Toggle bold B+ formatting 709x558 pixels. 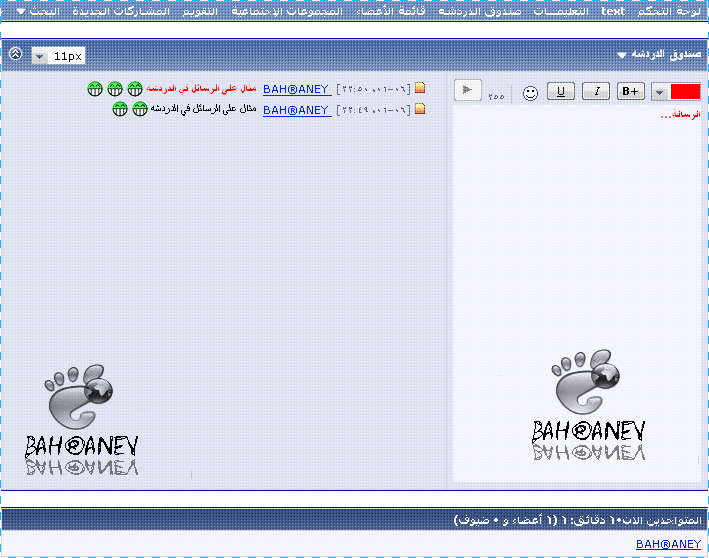631,91
